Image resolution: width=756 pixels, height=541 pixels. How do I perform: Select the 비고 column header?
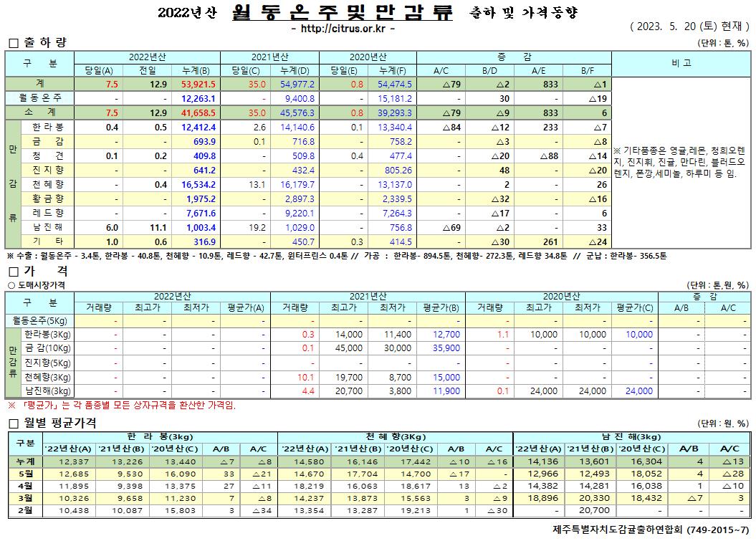tap(681, 63)
